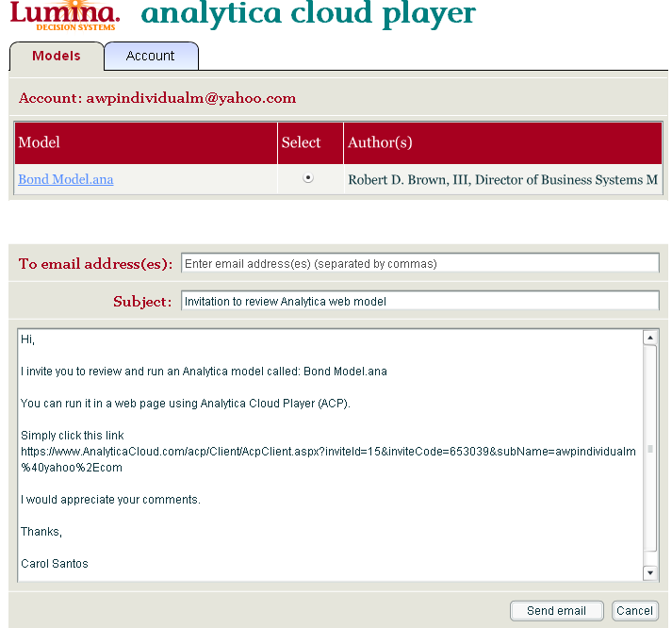Click the 'Simply click this link' line

(x=72, y=435)
